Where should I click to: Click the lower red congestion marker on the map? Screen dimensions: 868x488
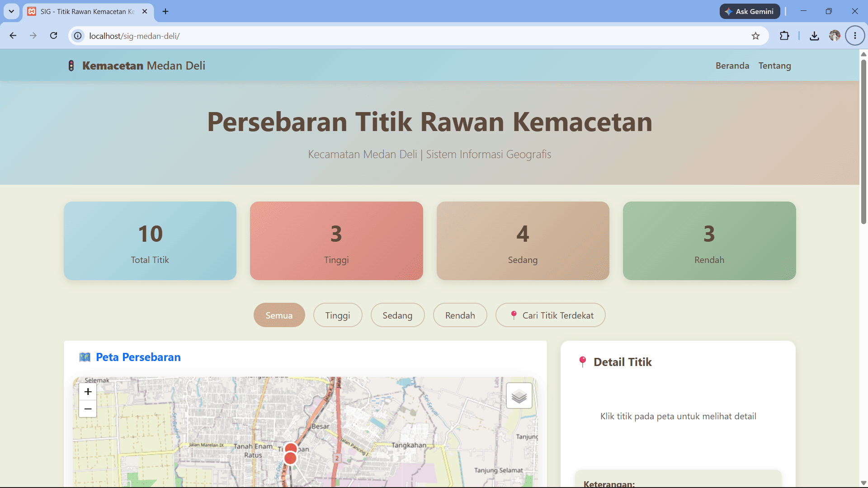290,459
